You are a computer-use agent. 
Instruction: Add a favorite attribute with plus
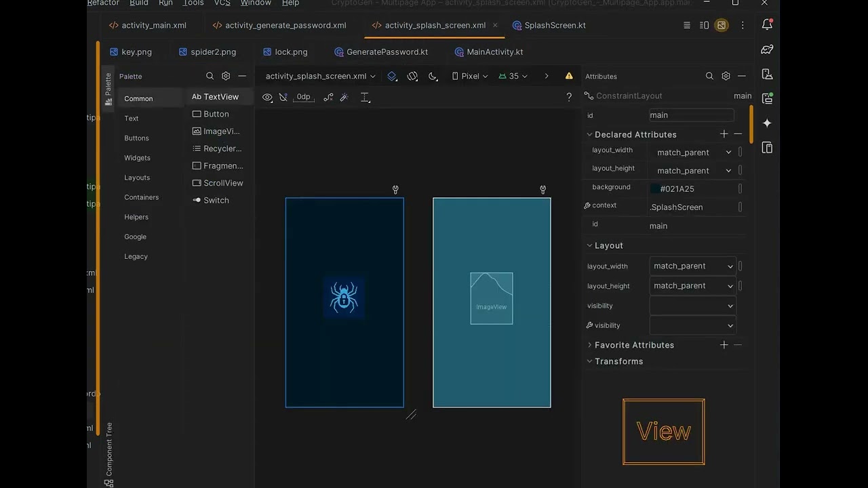point(724,345)
